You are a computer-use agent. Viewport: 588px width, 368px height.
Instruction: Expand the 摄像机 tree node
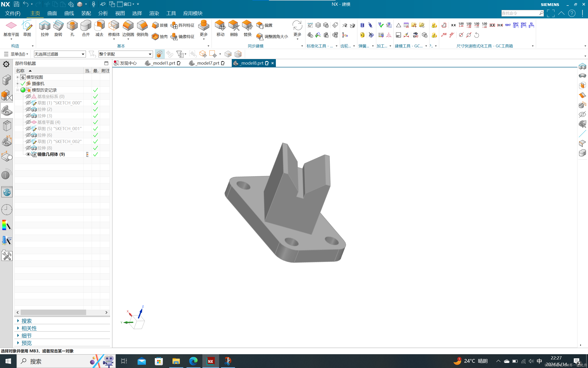tap(17, 83)
